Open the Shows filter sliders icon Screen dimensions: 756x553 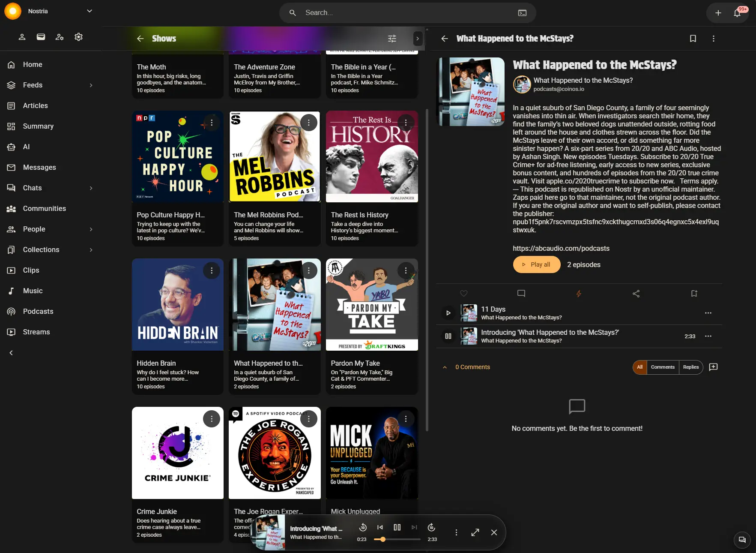[392, 39]
